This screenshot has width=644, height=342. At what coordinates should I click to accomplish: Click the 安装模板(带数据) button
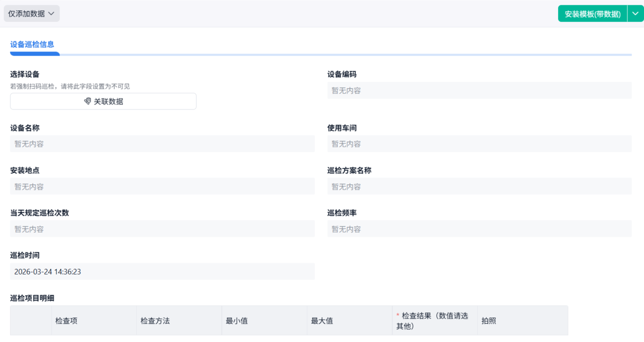[592, 14]
